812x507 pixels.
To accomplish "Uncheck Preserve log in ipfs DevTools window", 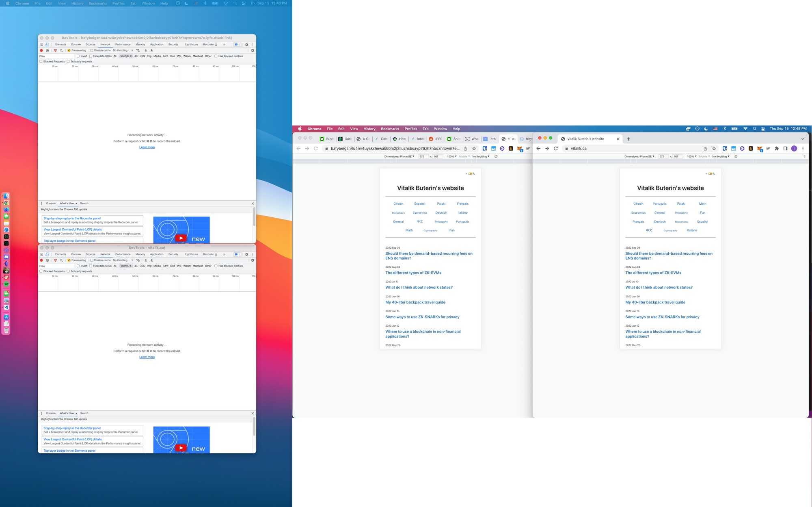I will point(69,51).
